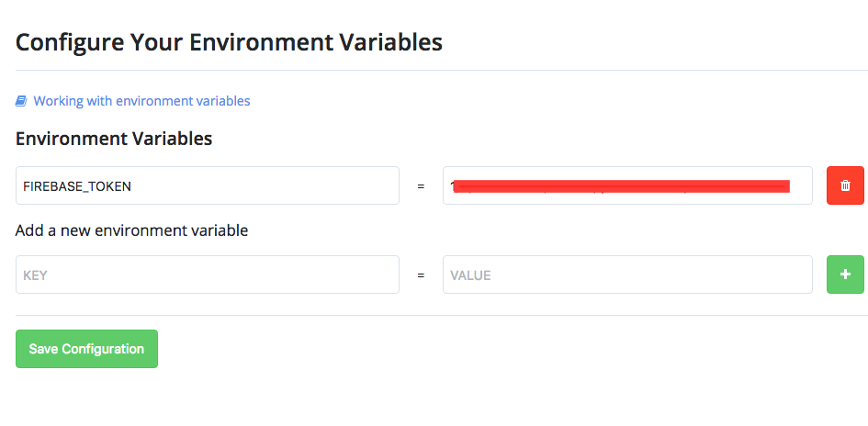868x426 pixels.
Task: Add the new variable with the plus icon
Action: [x=845, y=275]
